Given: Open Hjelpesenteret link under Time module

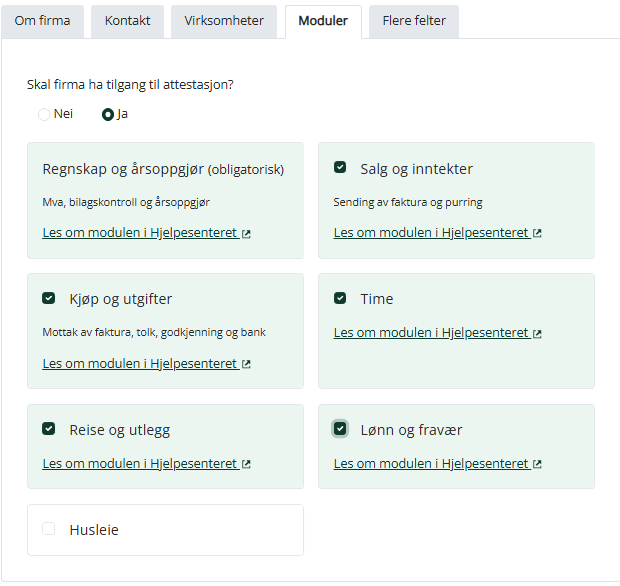Looking at the screenshot, I should pos(438,333).
